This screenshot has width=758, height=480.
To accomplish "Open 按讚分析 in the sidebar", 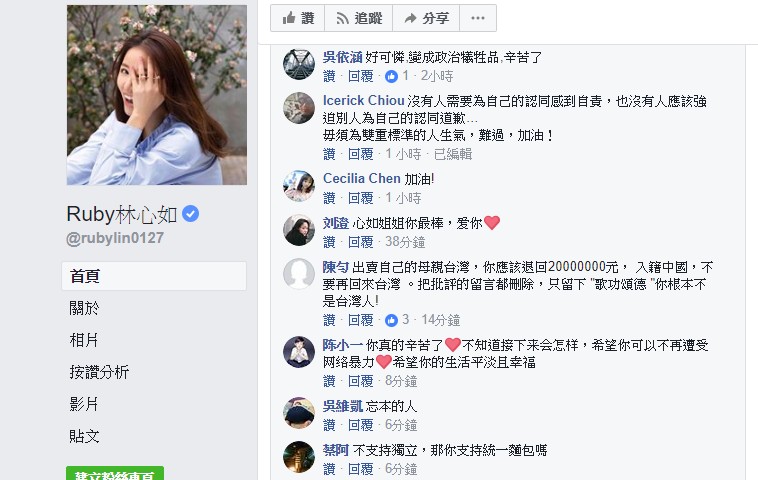I will (x=99, y=372).
